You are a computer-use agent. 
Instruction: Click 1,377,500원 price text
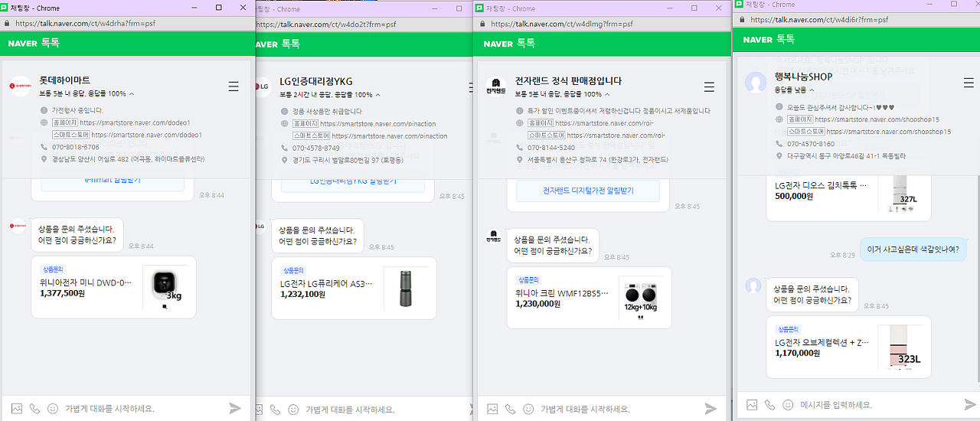(x=63, y=293)
